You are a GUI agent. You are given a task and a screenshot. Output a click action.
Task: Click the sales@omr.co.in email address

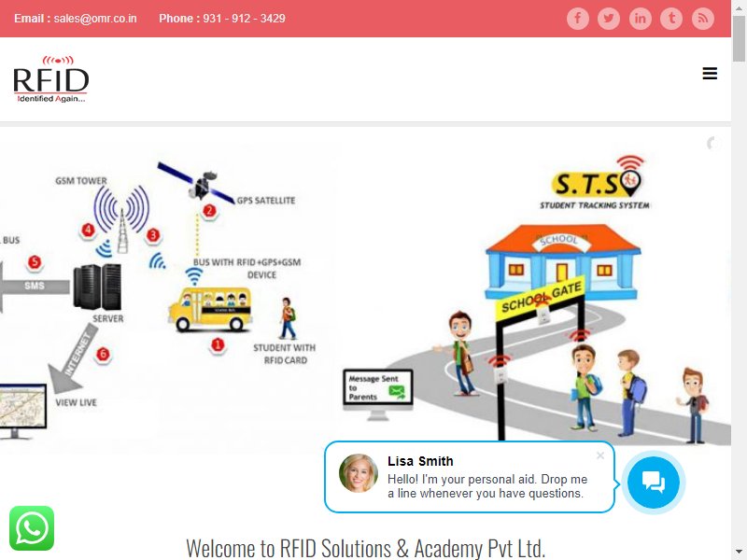coord(95,19)
